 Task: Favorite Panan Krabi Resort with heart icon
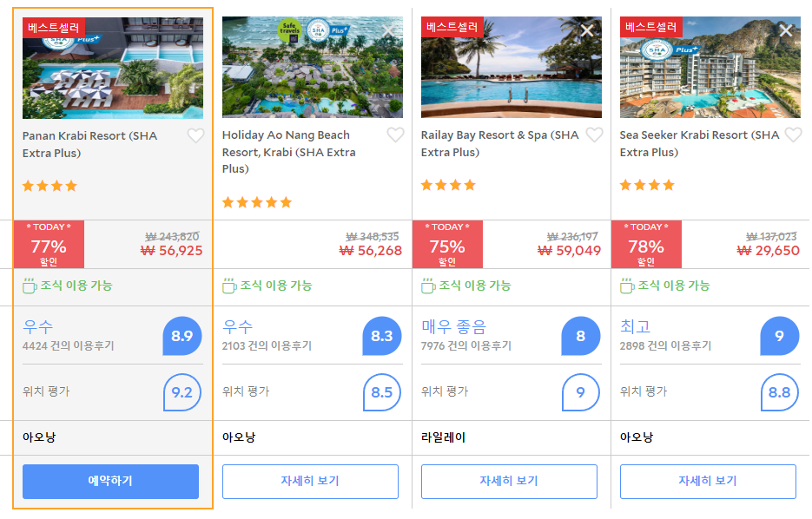point(195,136)
